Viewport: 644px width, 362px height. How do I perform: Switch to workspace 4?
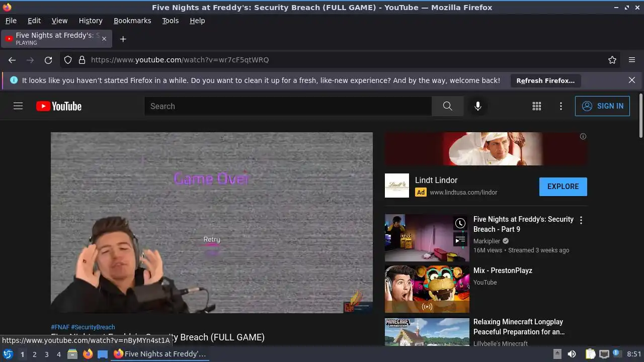[x=58, y=354]
